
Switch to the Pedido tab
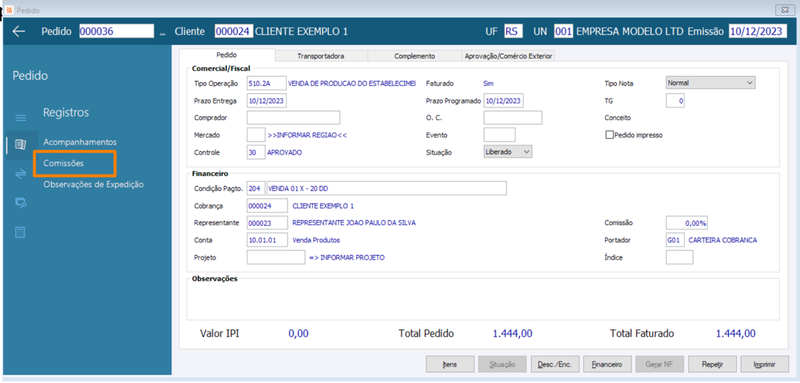(x=227, y=55)
